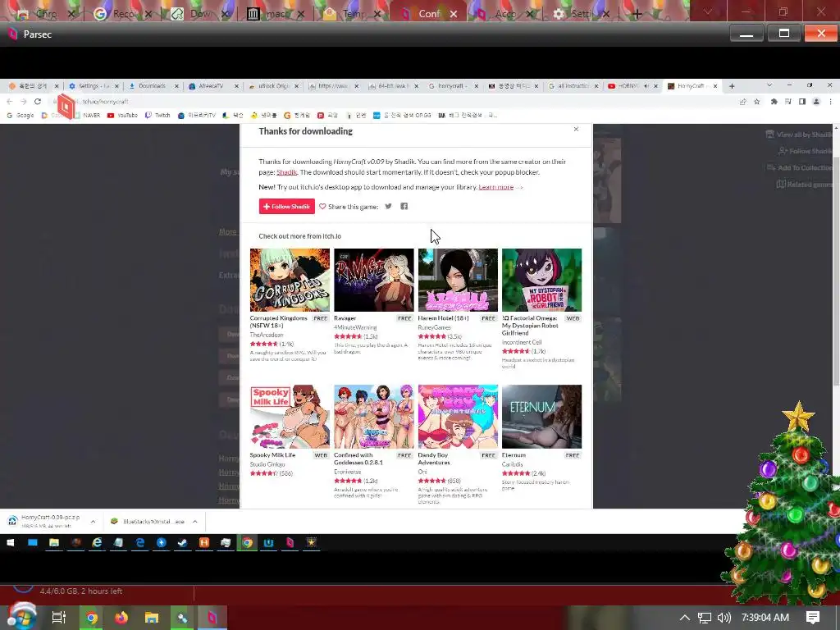The height and width of the screenshot is (630, 840).
Task: Open the volume control in system tray
Action: point(724,618)
